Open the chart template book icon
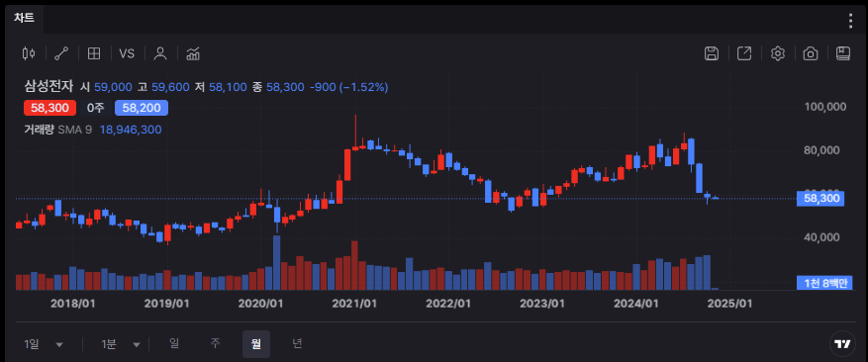The image size is (868, 362). [843, 53]
